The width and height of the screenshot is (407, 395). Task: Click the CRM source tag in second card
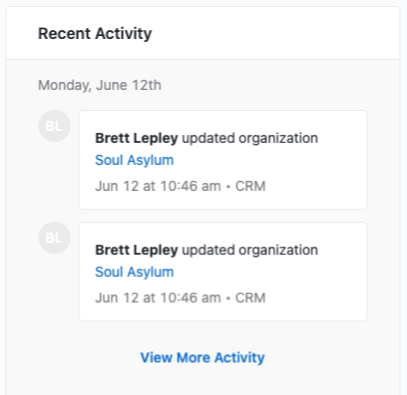point(250,298)
